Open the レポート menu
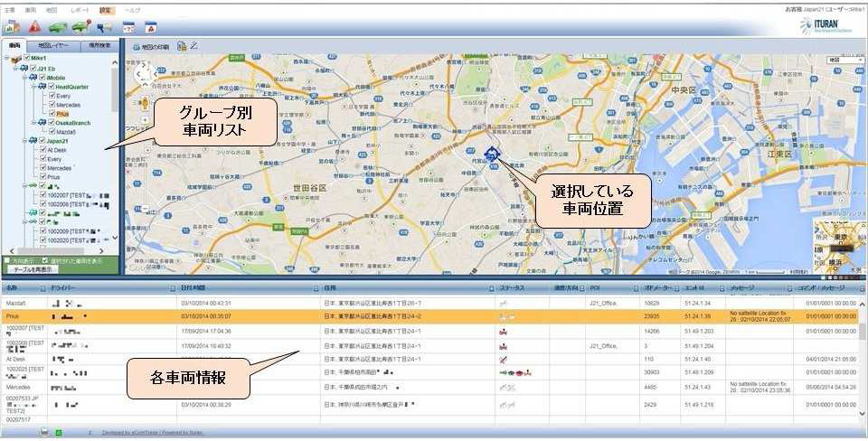Screen dimensions: 868x441 coord(80,10)
